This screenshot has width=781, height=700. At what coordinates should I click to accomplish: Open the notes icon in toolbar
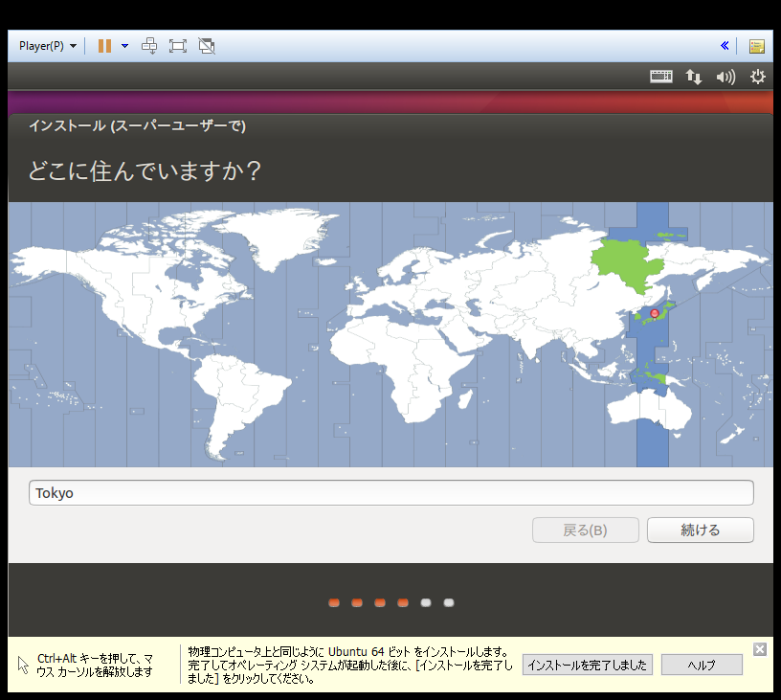point(757,46)
